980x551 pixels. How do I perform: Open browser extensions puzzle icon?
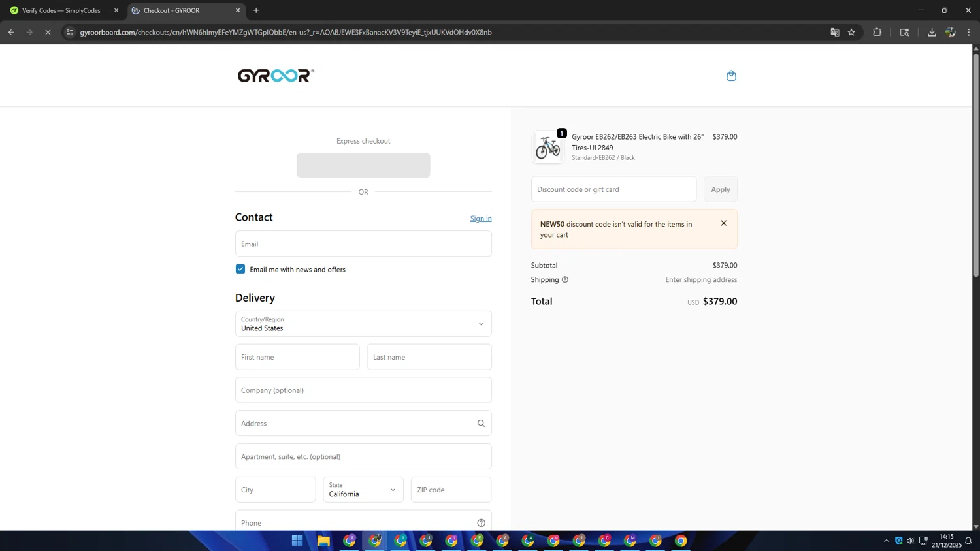877,32
